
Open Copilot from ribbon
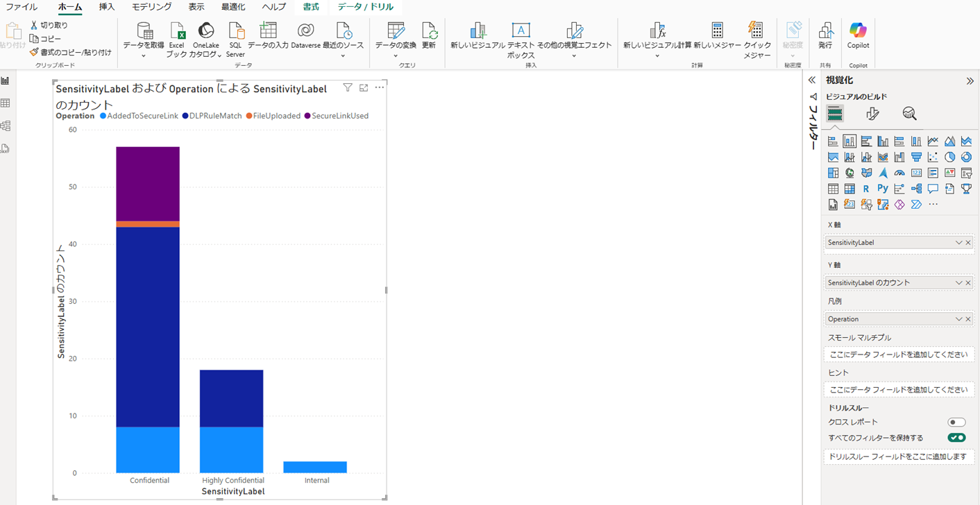(859, 36)
